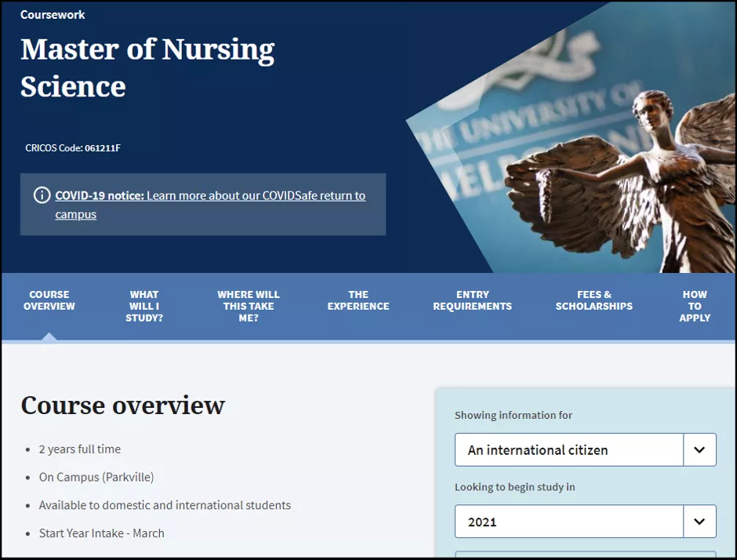
Task: Select the Course Overview tab
Action: pos(49,300)
